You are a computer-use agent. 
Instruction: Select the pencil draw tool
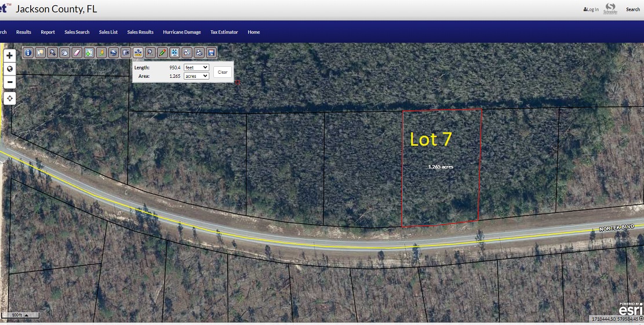[x=162, y=53]
